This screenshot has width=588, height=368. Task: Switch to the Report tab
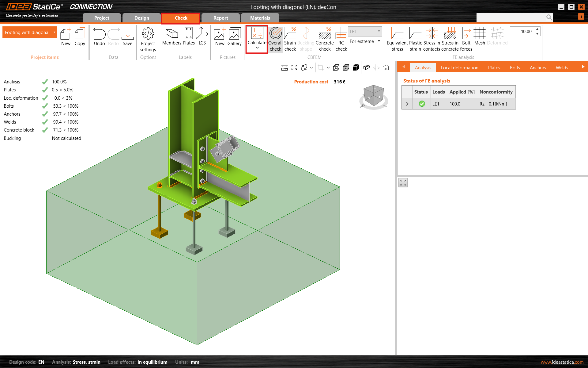click(x=221, y=18)
